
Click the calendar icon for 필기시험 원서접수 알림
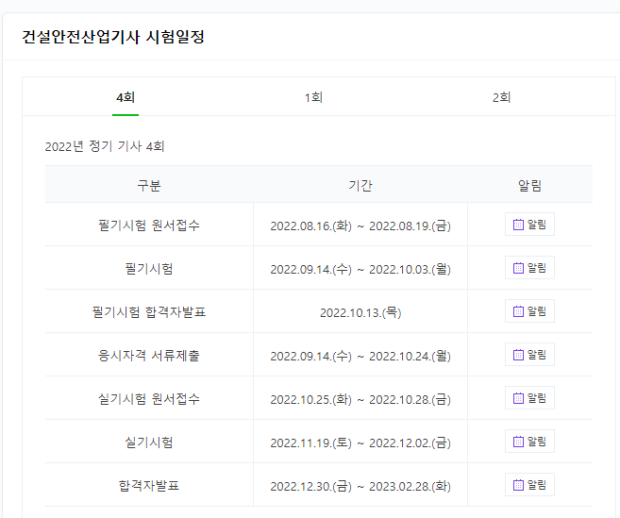[x=518, y=225]
